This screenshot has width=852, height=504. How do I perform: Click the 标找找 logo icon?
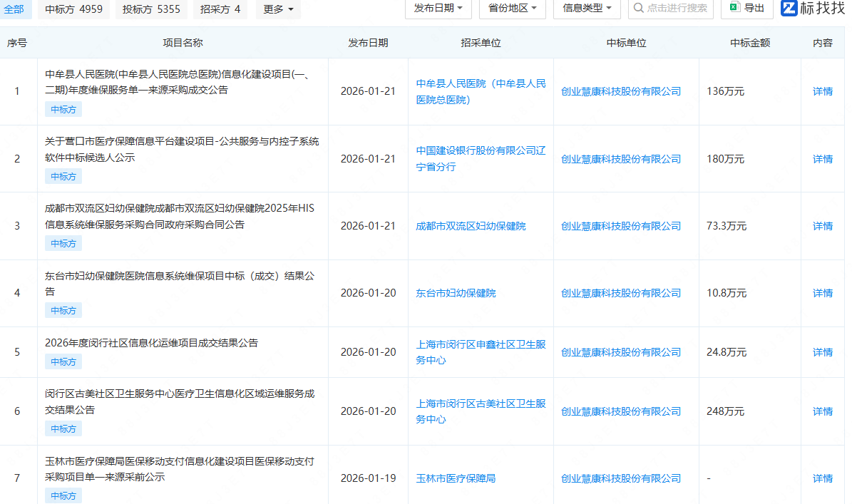coord(789,8)
